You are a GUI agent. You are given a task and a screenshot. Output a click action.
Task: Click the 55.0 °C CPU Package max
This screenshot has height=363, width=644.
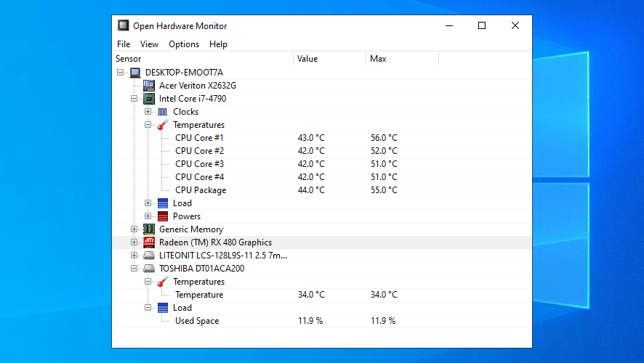point(384,190)
